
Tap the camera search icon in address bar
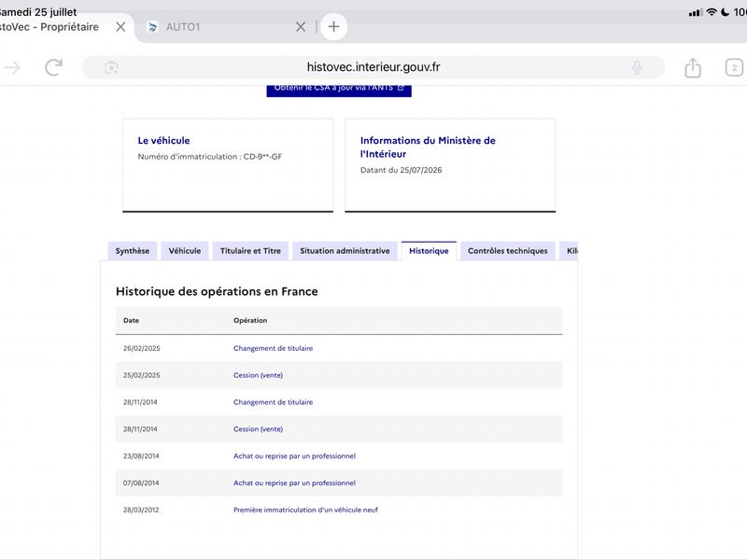(x=111, y=67)
